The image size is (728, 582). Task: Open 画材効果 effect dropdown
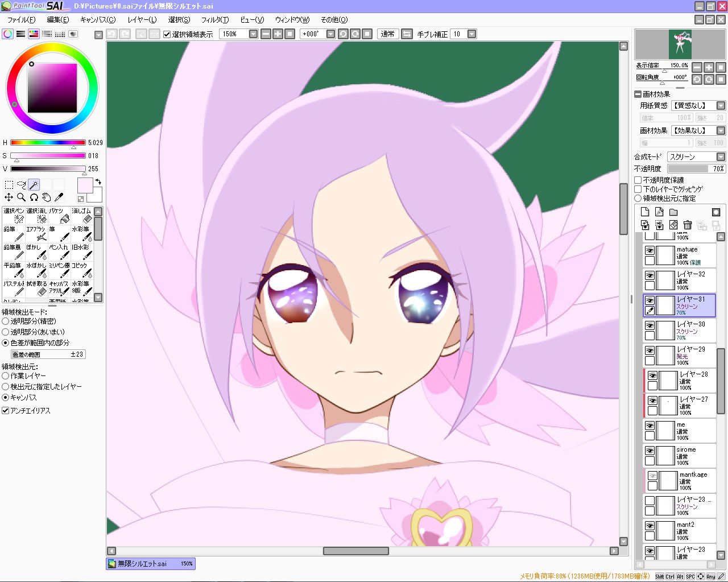tap(721, 131)
